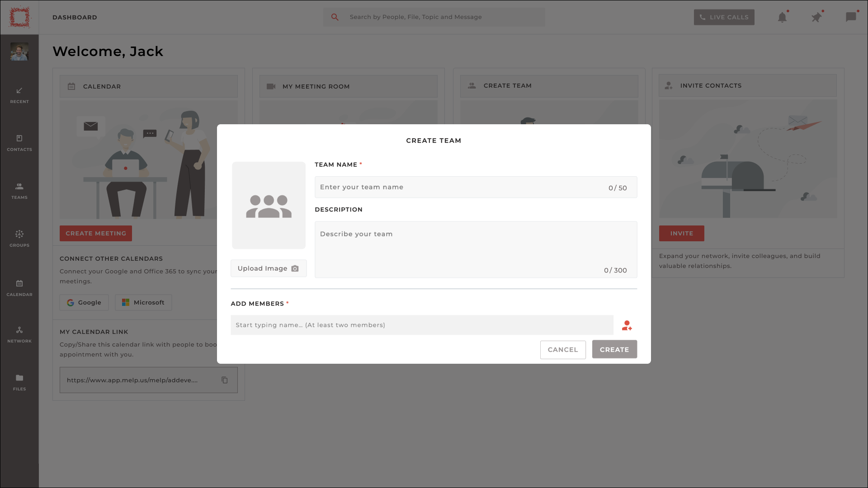Click the Melp logo in top-left corner
The width and height of the screenshot is (868, 488).
point(19,17)
